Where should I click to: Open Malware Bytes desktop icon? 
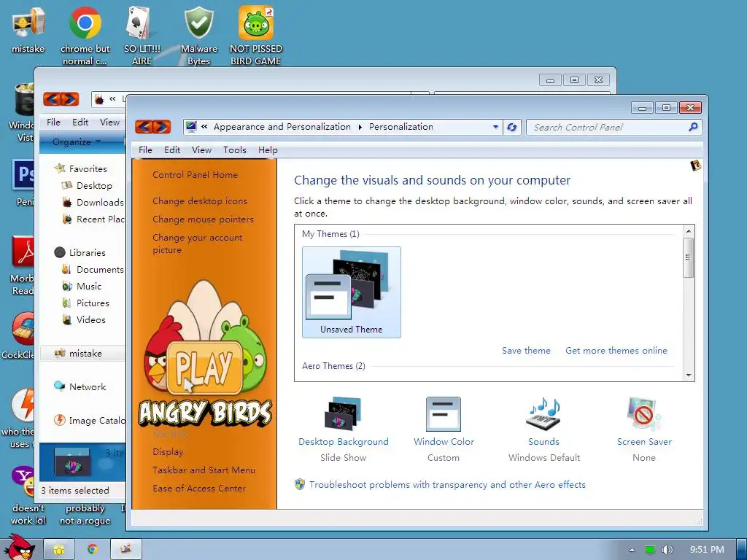198,36
